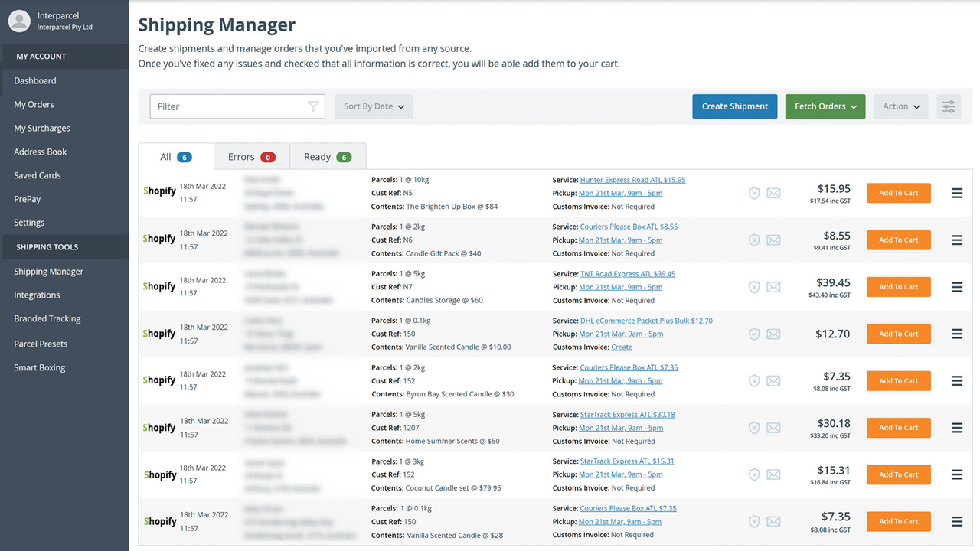
Task: Open the column settings sliders icon beside Action
Action: [949, 106]
